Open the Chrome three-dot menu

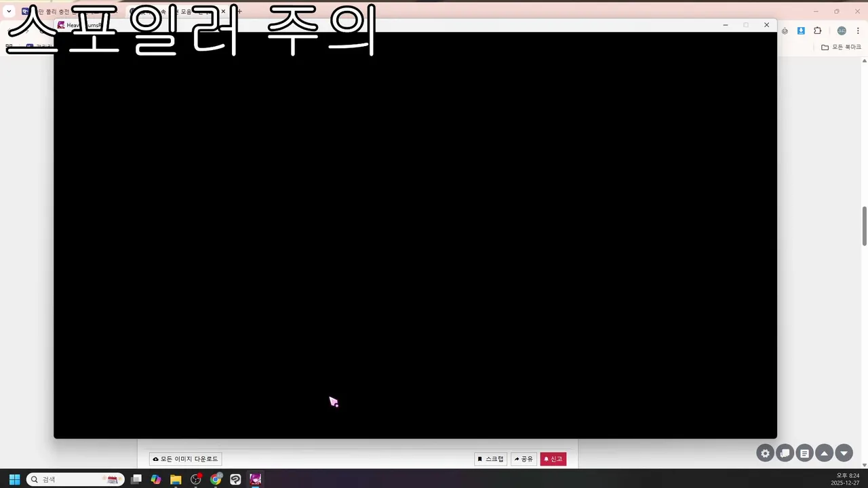[x=858, y=30]
